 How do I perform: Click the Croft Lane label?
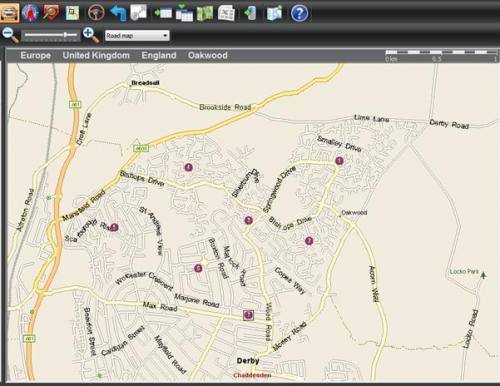83,129
